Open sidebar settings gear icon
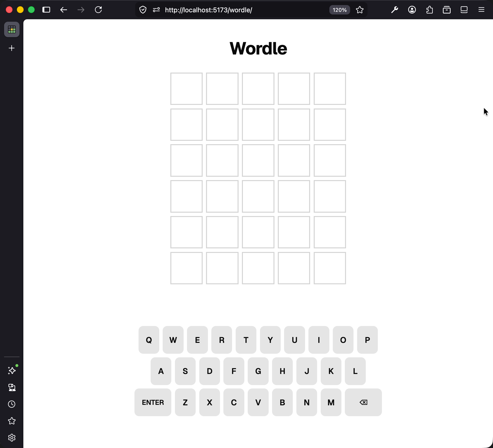This screenshot has width=493, height=448. click(12, 437)
